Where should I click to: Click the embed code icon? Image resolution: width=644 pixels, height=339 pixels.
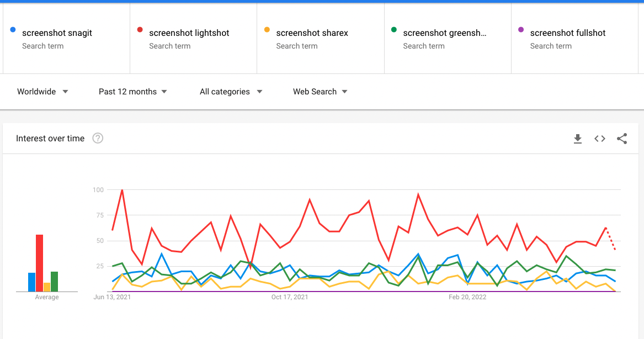coord(600,139)
